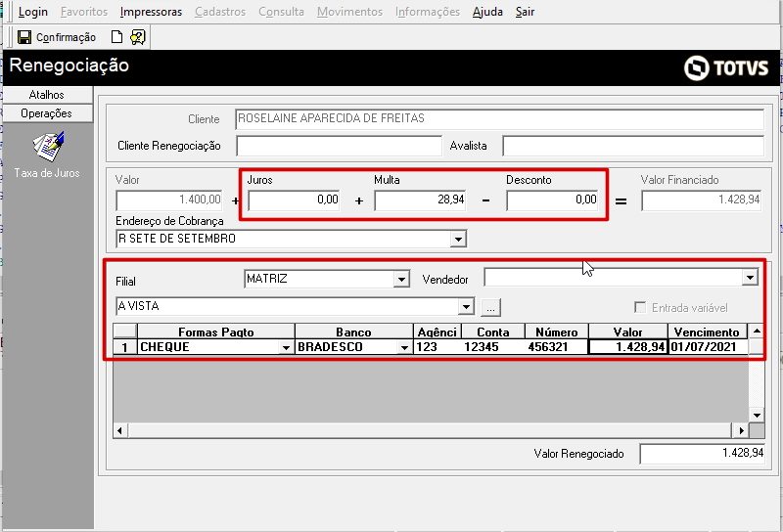The image size is (783, 532).
Task: Open the Consulta menu
Action: (281, 12)
